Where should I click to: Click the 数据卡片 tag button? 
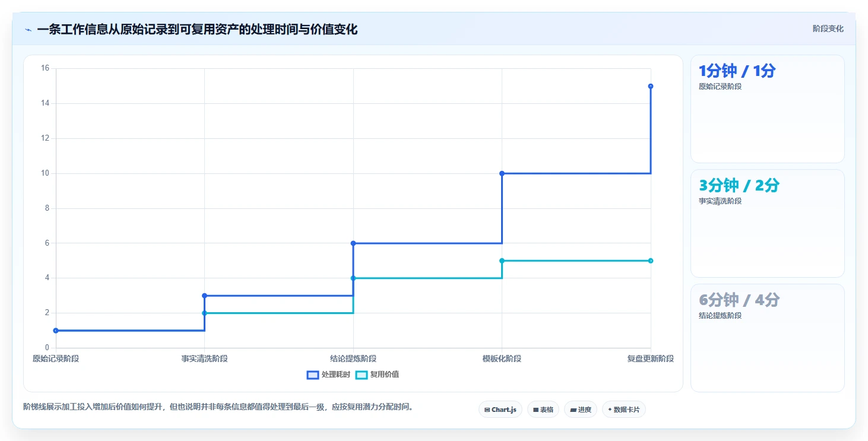click(x=624, y=410)
